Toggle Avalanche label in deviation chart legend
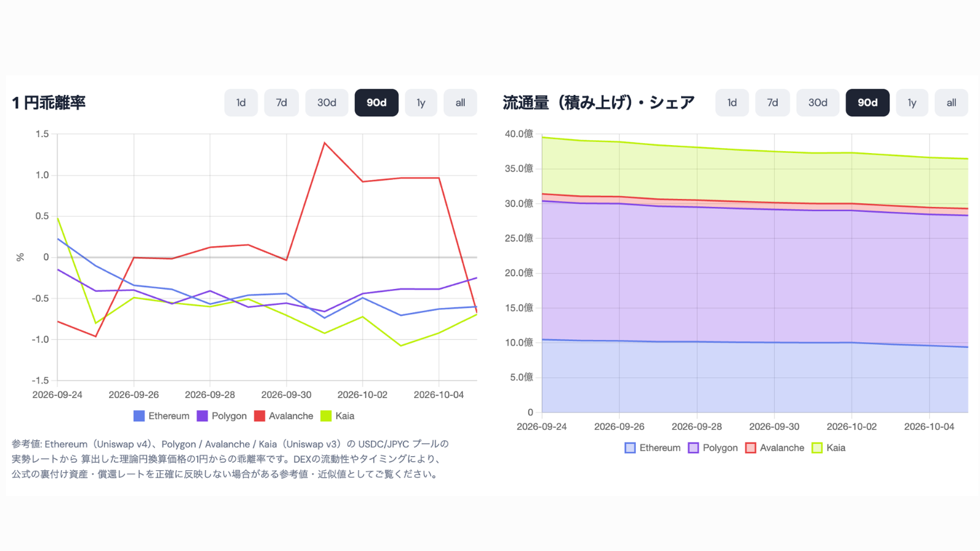 click(291, 416)
